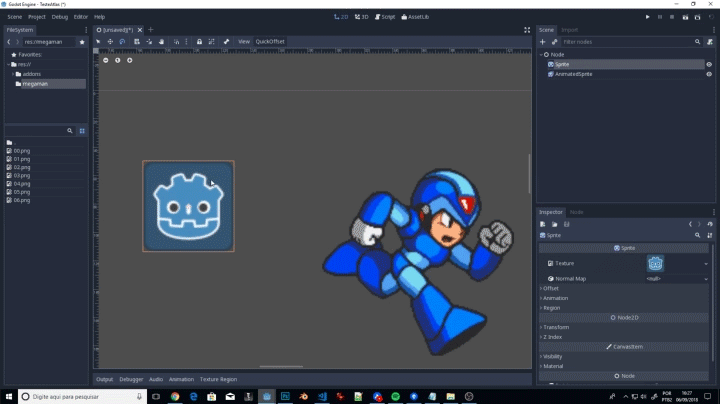Load a resource with Inspector folder icon
This screenshot has height=404, width=720.
click(555, 224)
